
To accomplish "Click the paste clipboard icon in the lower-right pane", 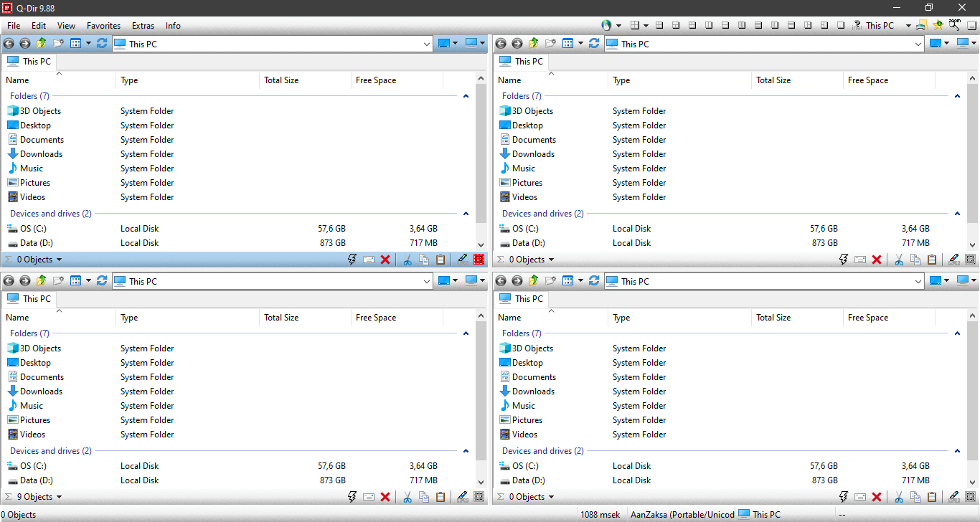I will [932, 497].
